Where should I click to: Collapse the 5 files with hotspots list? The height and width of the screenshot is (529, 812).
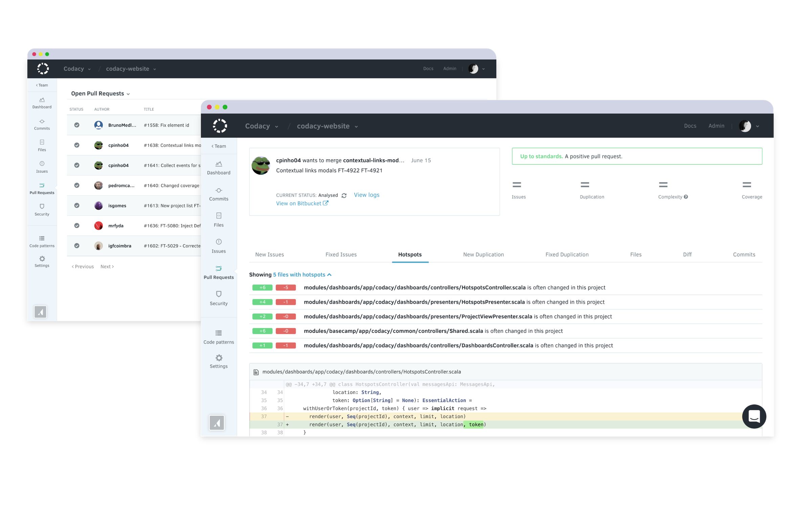302,275
